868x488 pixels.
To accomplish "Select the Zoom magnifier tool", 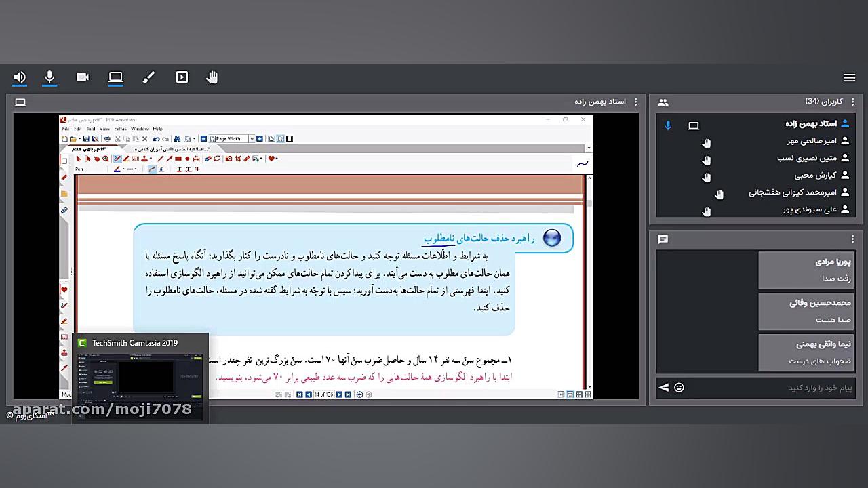I will coord(105,160).
